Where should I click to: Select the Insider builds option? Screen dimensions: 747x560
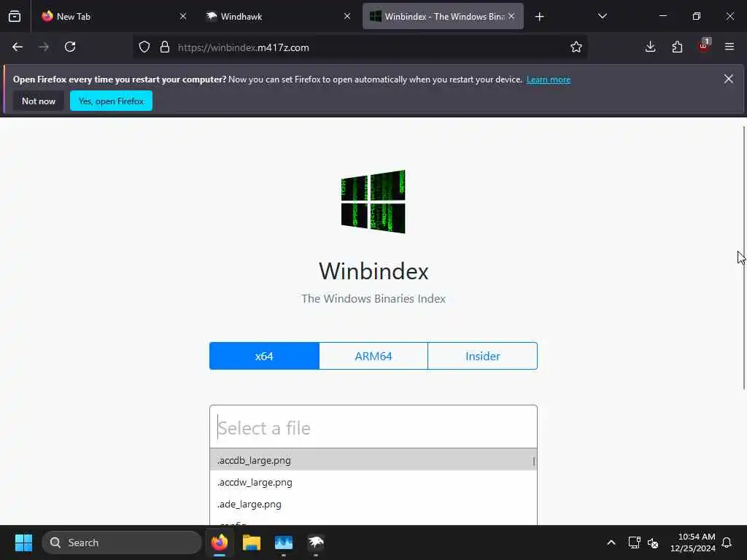point(483,356)
